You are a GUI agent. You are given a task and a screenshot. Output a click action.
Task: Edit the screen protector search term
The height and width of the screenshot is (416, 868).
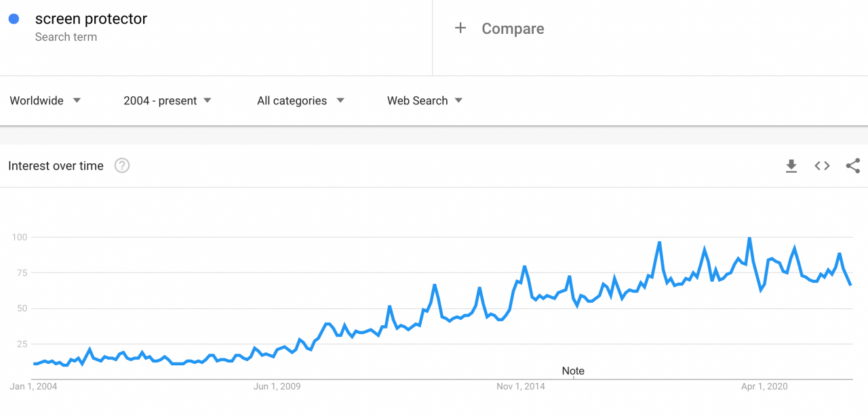[91, 19]
